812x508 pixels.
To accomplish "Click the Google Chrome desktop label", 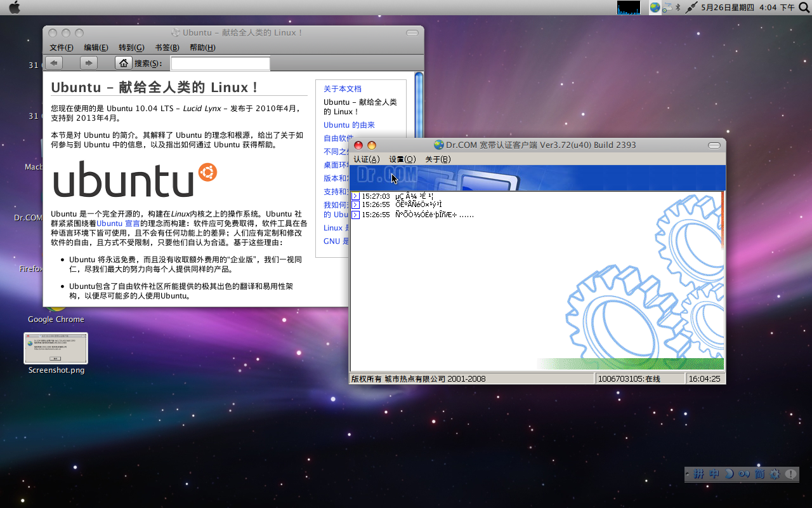I will point(56,319).
